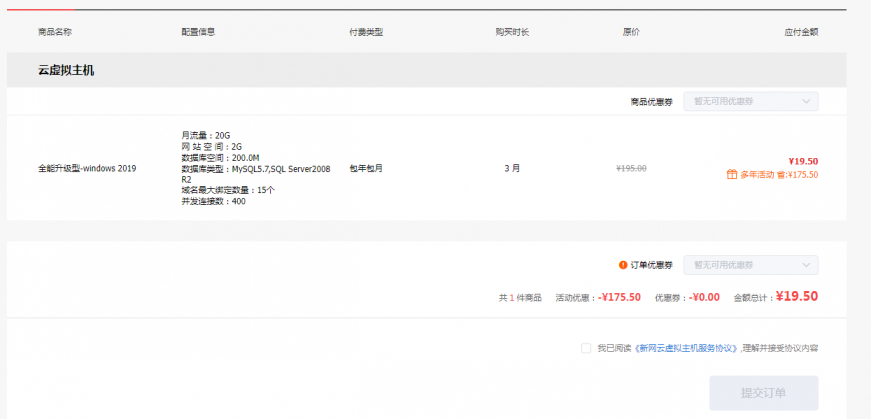
Task: Click product name 全能升级型-windows 2019
Action: (87, 168)
